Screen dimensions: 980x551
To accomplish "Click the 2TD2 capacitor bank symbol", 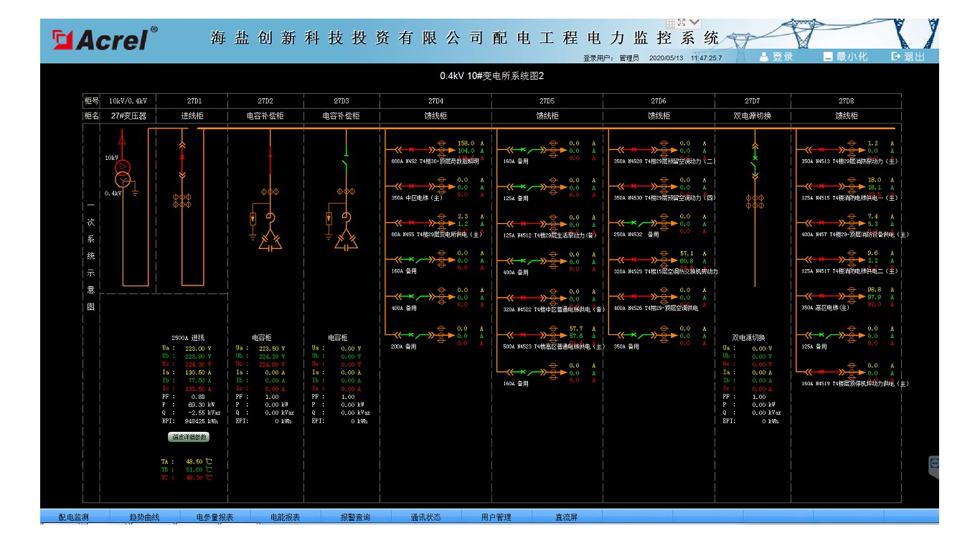I will pyautogui.click(x=270, y=240).
